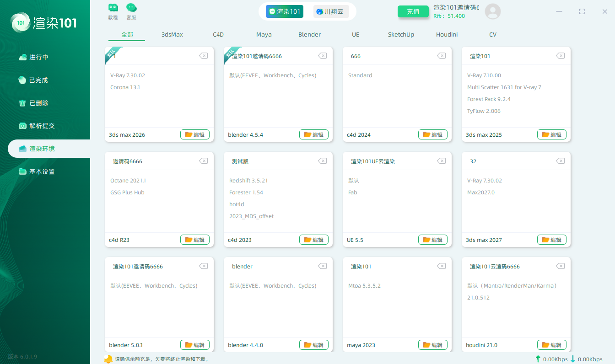Screen dimensions: 615x364
Task: Remove the 666 c4d 2024 environment
Action: point(442,56)
